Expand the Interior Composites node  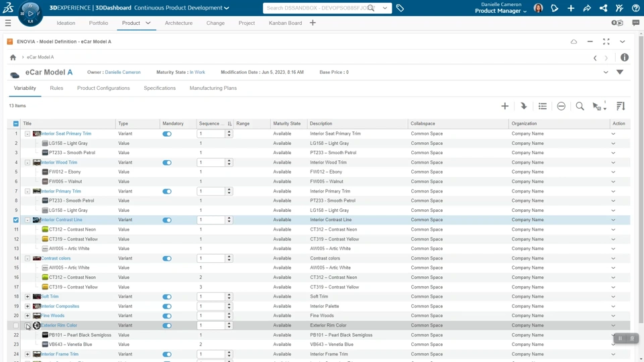[x=28, y=306]
